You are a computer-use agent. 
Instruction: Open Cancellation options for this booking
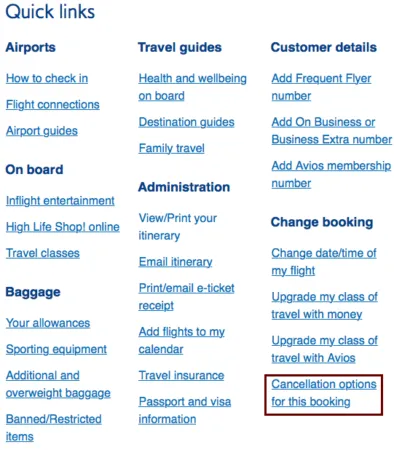point(324,393)
